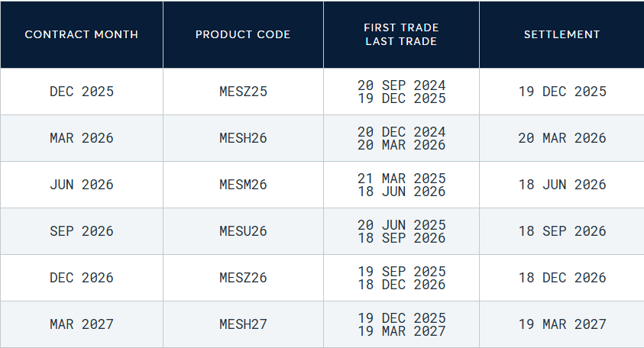This screenshot has height=348, width=644.
Task: Click the SEP 2026 contract month cell
Action: 81,231
